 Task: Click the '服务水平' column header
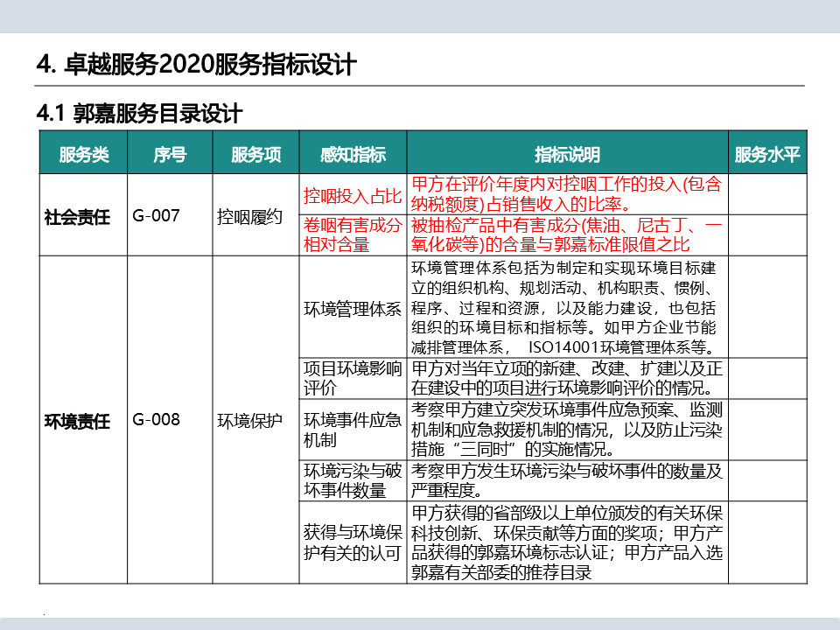767,154
